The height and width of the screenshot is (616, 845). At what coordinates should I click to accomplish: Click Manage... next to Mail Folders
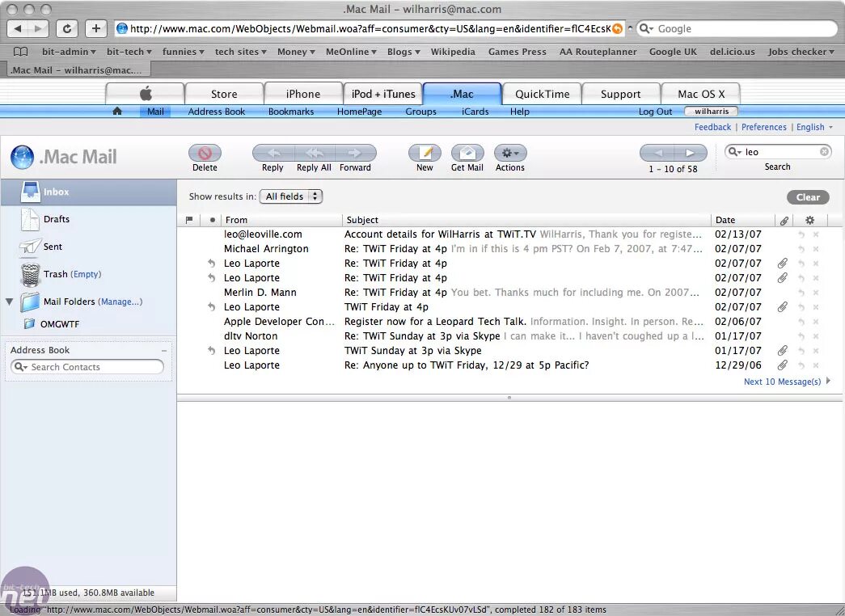click(x=120, y=302)
